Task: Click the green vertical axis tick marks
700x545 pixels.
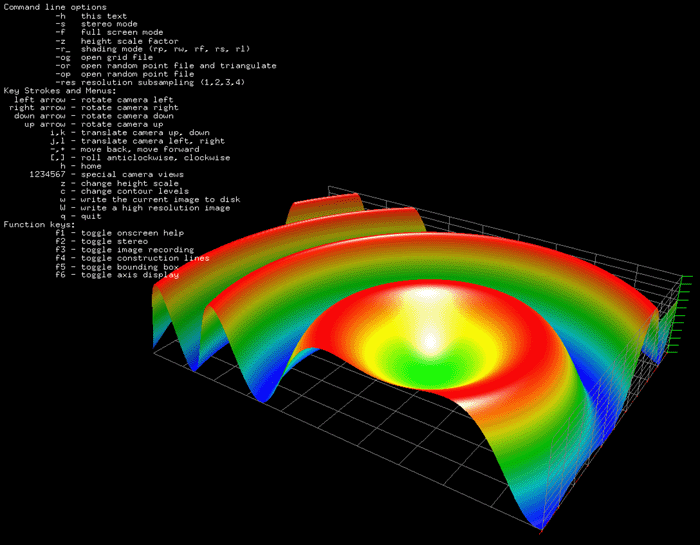Action: click(x=679, y=315)
